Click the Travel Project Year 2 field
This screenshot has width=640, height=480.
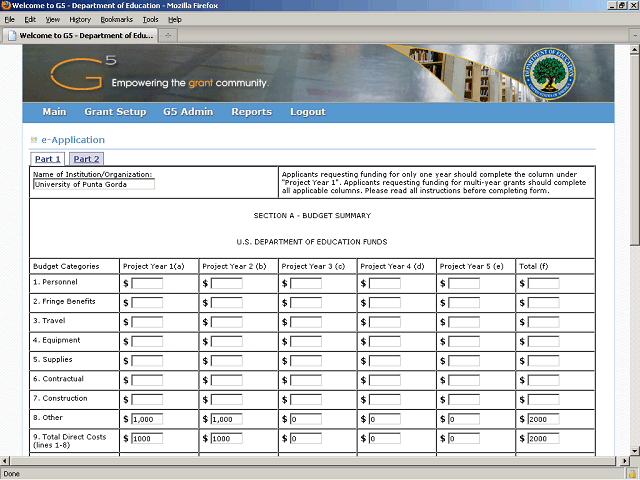click(x=226, y=323)
